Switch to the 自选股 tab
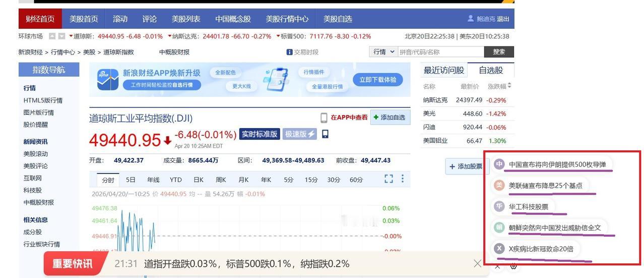Screen dimensions: 644x278 pos(491,70)
